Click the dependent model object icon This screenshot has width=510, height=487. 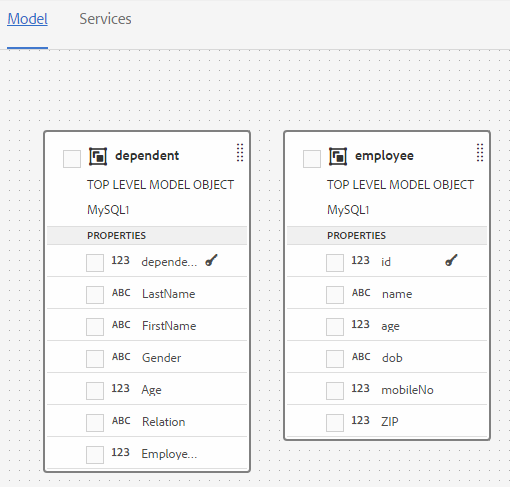coord(98,156)
